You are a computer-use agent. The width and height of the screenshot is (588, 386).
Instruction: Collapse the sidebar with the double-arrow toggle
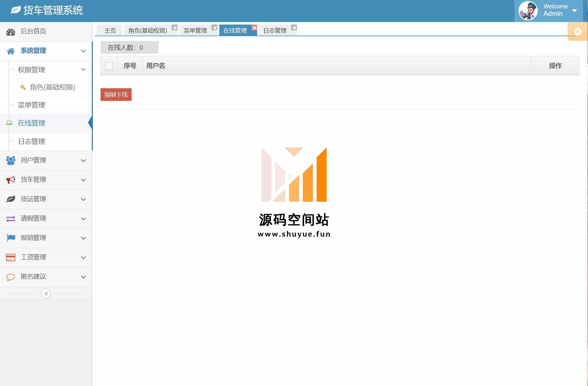coord(46,293)
